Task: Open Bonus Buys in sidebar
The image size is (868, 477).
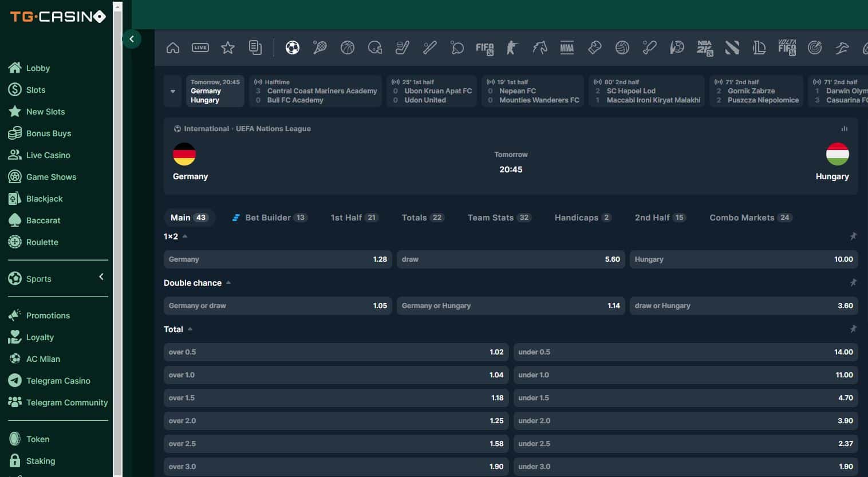Action: click(x=49, y=133)
